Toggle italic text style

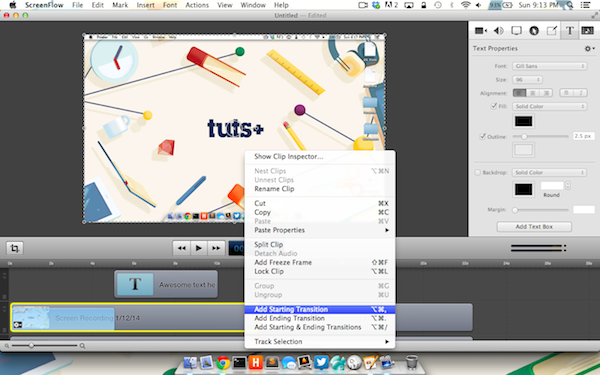pos(580,93)
